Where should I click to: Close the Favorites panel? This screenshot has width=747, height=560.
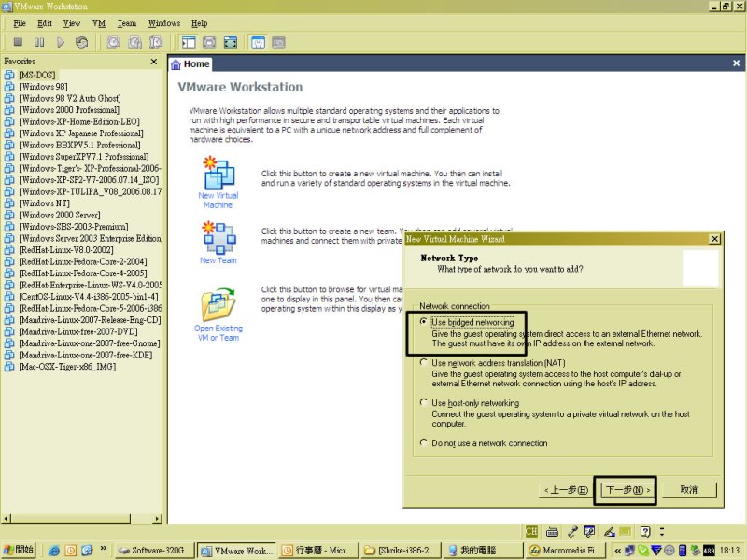click(154, 62)
